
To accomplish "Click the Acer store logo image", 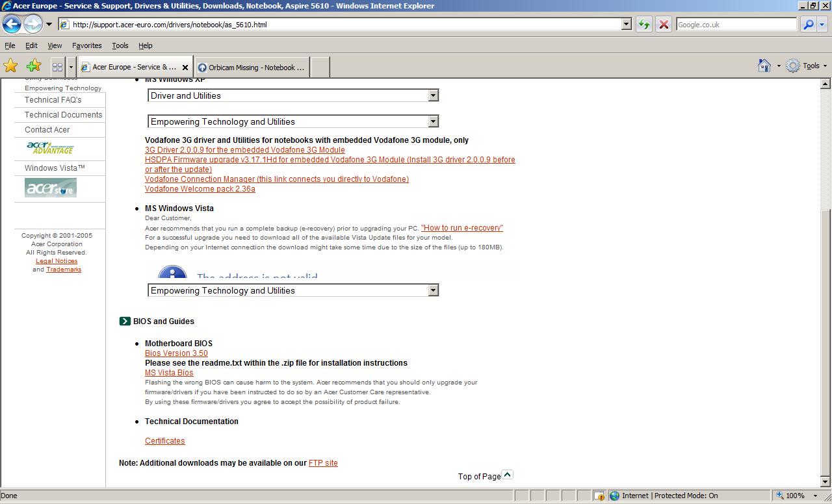I will [51, 188].
